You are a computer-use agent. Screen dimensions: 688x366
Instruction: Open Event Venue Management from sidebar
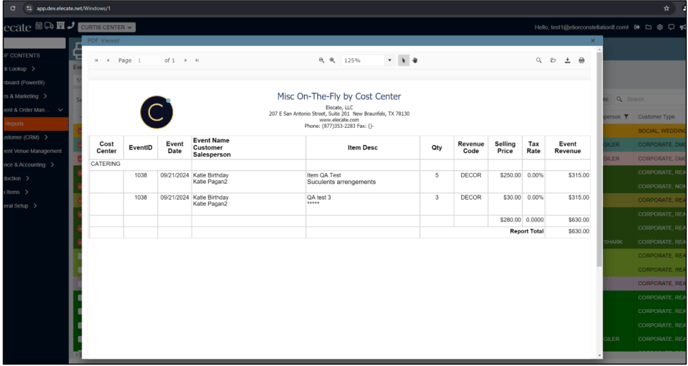pos(32,151)
